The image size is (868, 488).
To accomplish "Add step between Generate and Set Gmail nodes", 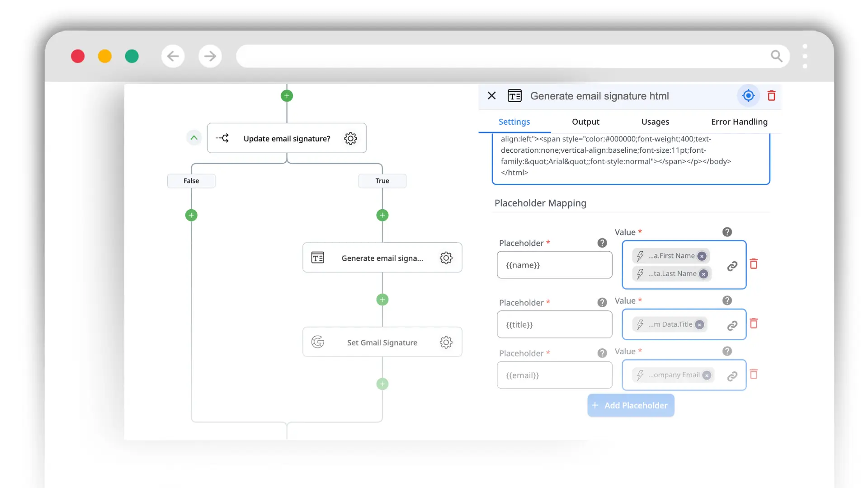I will (382, 300).
